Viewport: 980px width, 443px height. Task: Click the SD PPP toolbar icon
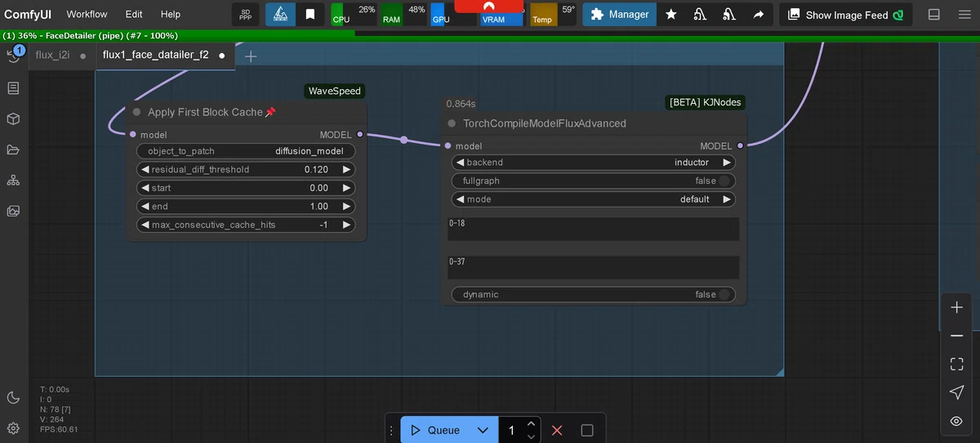245,14
